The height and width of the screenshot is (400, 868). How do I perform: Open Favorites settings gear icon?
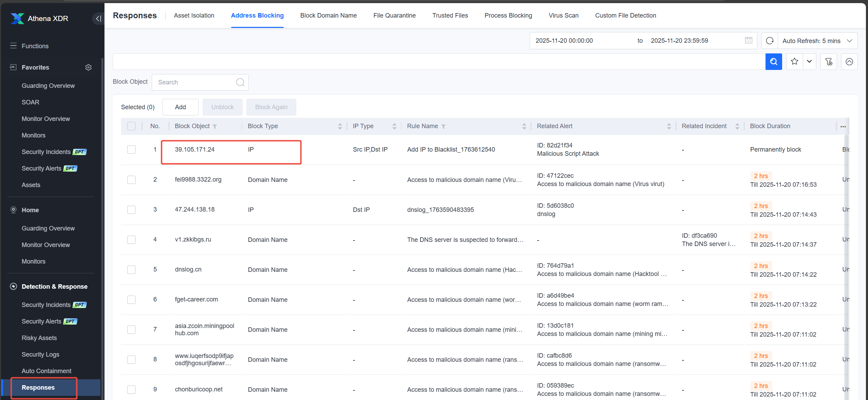pos(89,68)
